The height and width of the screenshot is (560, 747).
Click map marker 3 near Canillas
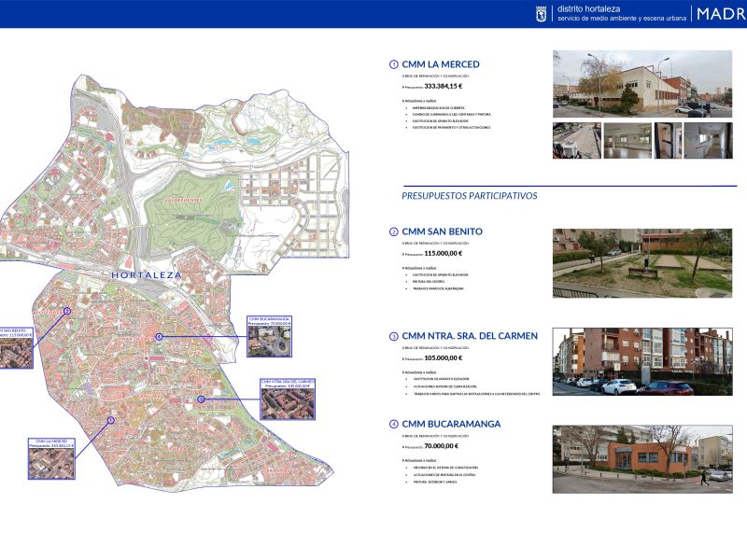201,399
